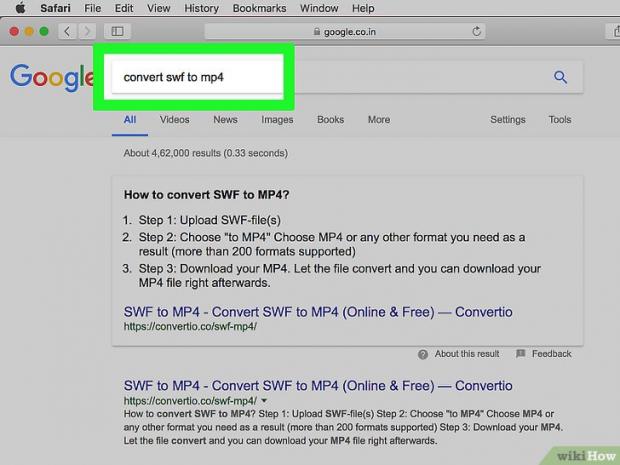Switch to the Videos results tab
The image size is (620, 465).
174,120
